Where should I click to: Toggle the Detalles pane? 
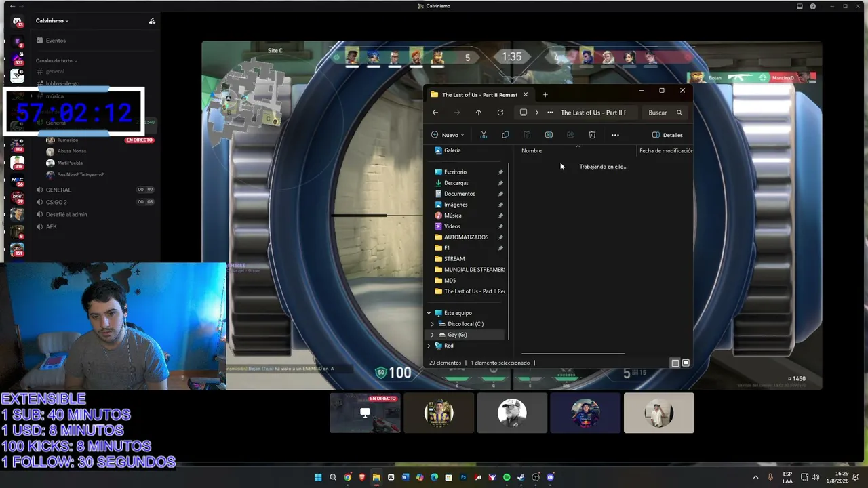coord(667,135)
